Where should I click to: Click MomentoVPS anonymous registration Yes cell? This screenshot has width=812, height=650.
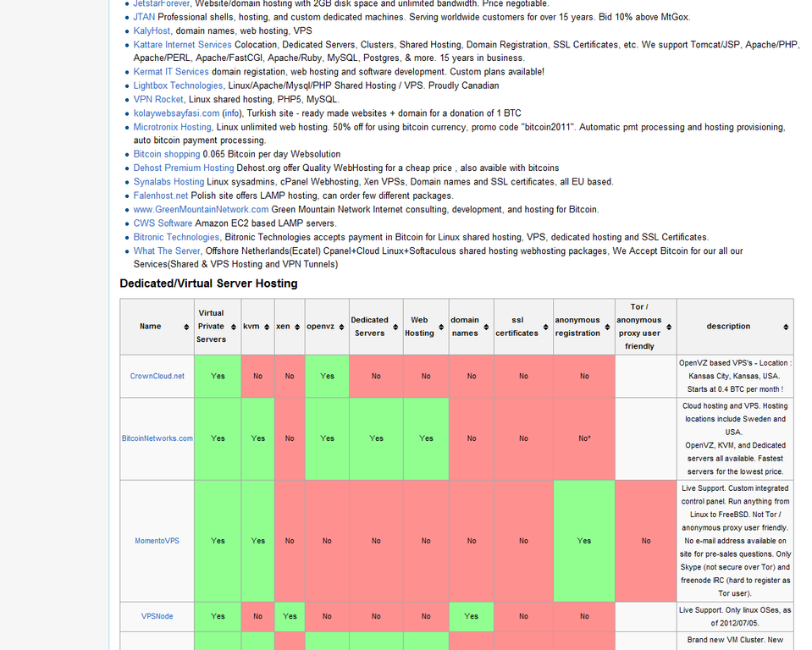(584, 541)
